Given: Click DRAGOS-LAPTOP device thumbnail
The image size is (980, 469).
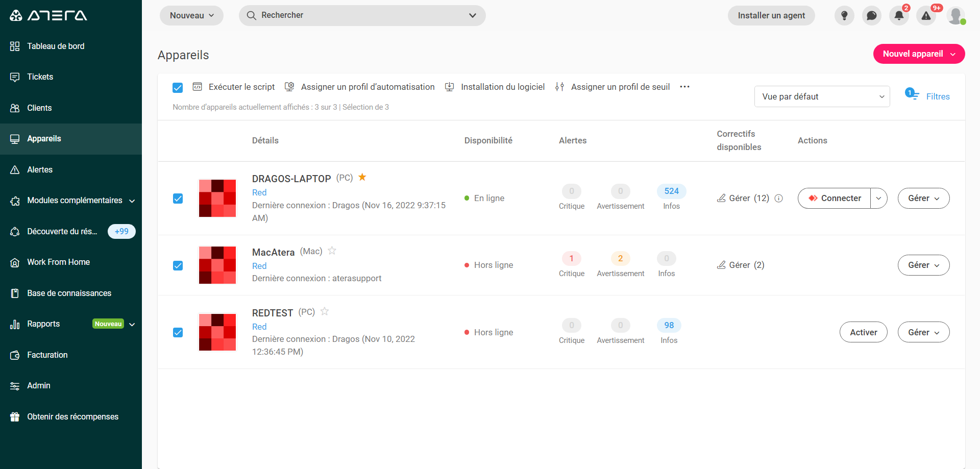Looking at the screenshot, I should [x=217, y=199].
